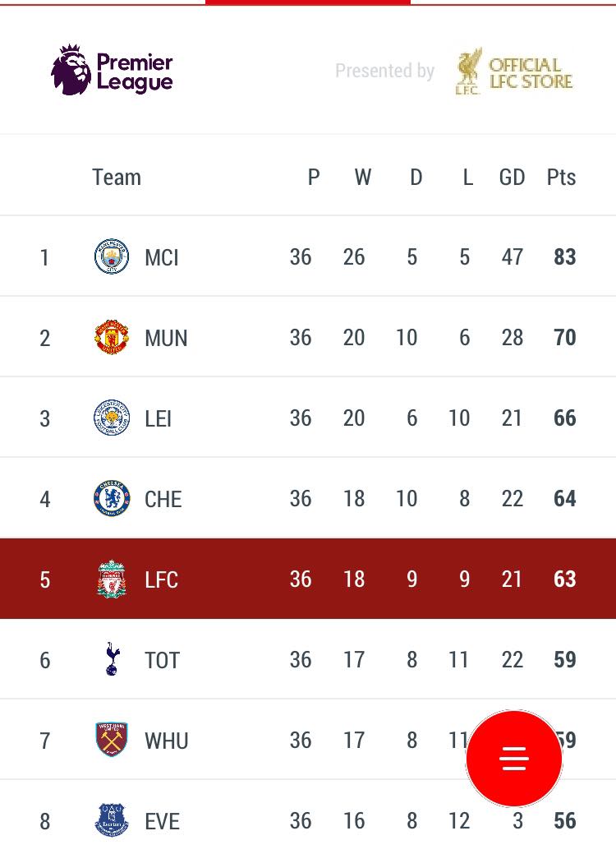Click the Manchester City club crest
This screenshot has width=616, height=854.
pos(112,256)
